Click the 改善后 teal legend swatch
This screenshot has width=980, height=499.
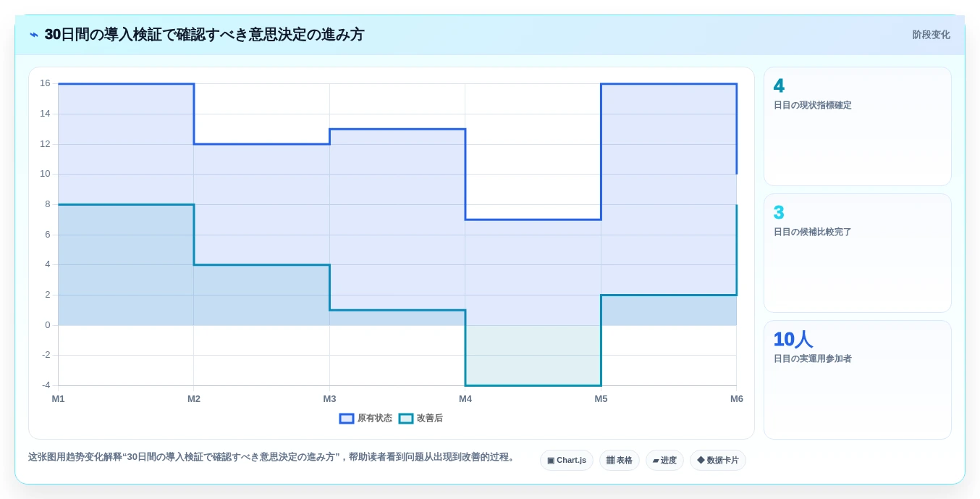coord(406,418)
